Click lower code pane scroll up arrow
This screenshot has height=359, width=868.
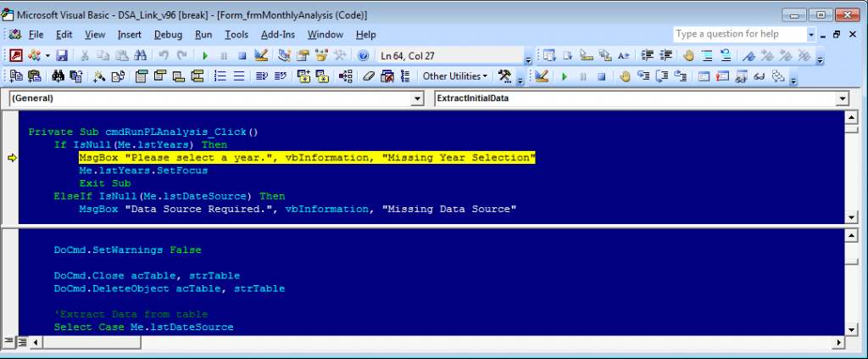(851, 235)
